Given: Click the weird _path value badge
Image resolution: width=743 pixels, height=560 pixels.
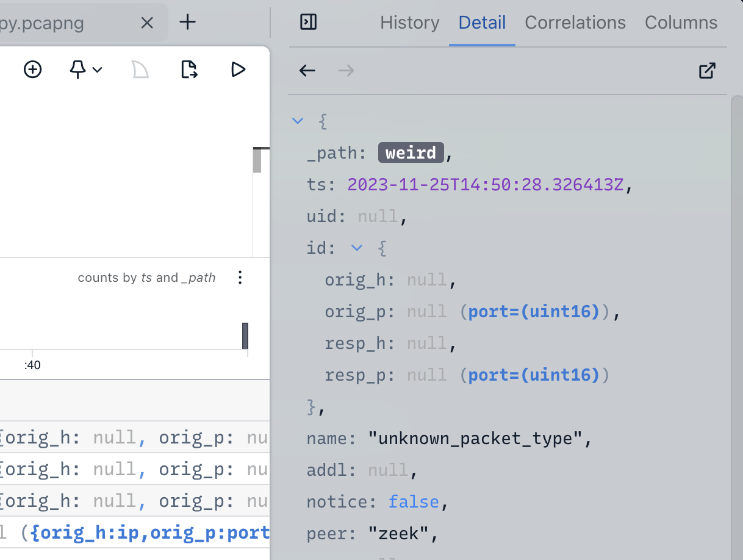Looking at the screenshot, I should (411, 153).
